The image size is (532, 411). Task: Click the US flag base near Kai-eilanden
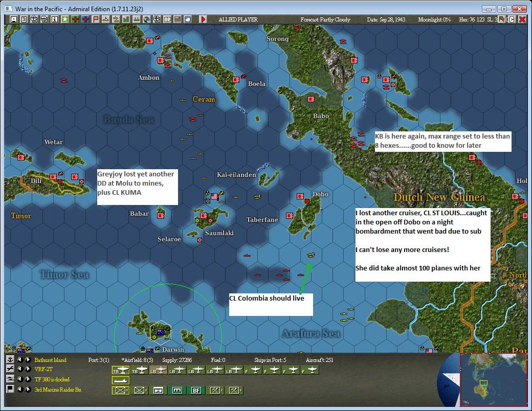coord(214,196)
